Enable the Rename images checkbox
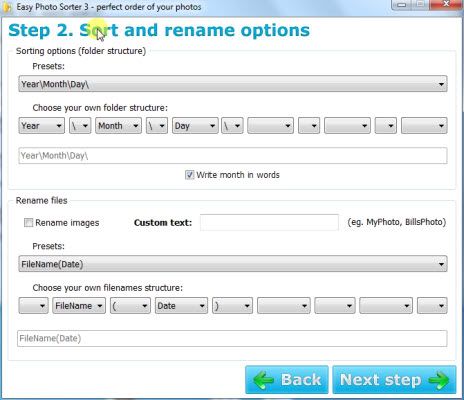Screen dimensions: 464x400 [x=28, y=222]
